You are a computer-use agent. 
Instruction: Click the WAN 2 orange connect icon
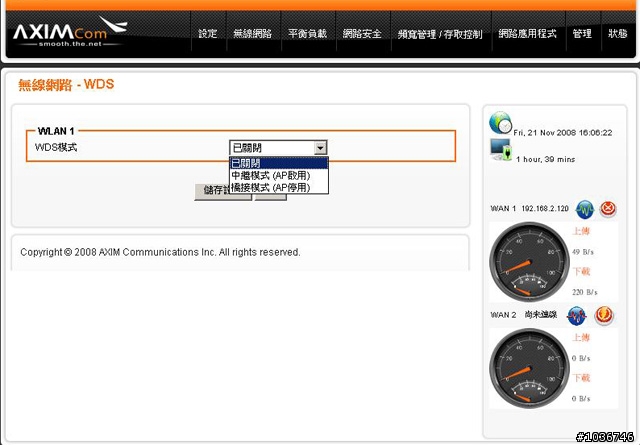tap(604, 316)
